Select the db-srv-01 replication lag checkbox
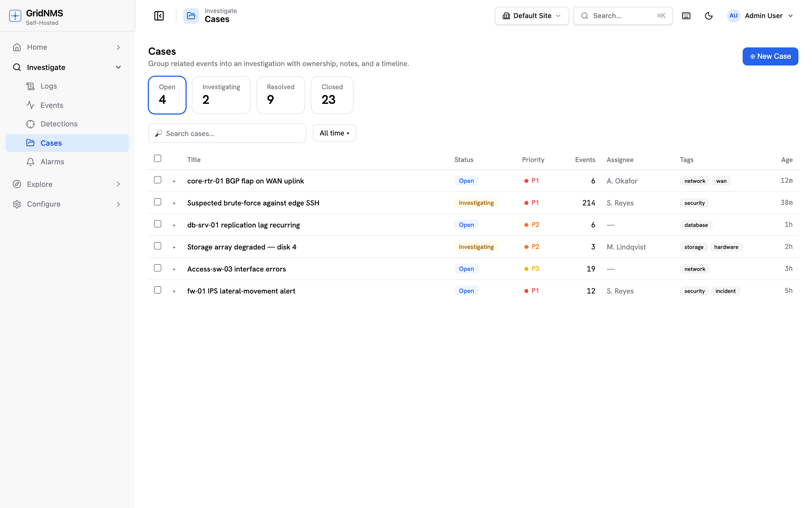 click(x=157, y=224)
